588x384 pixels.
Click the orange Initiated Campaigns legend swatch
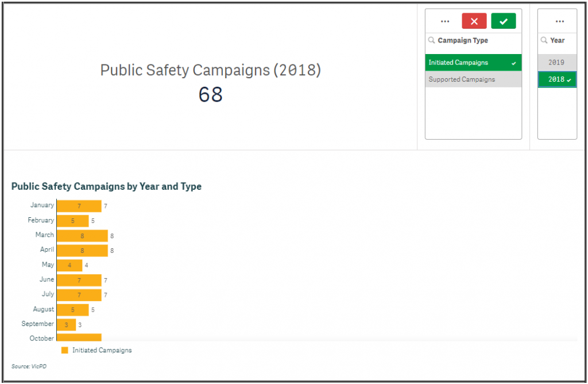coord(64,350)
